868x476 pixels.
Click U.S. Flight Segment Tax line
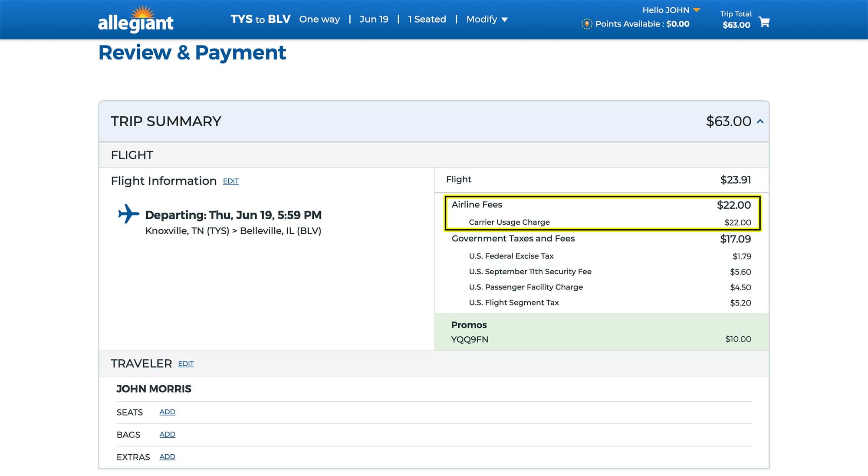pos(610,302)
